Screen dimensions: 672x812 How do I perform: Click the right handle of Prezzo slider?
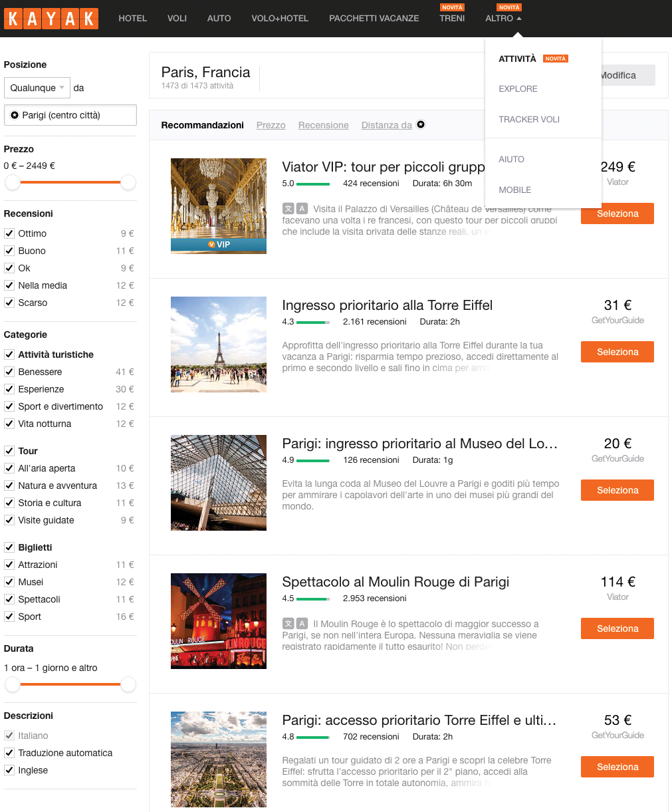tap(128, 182)
